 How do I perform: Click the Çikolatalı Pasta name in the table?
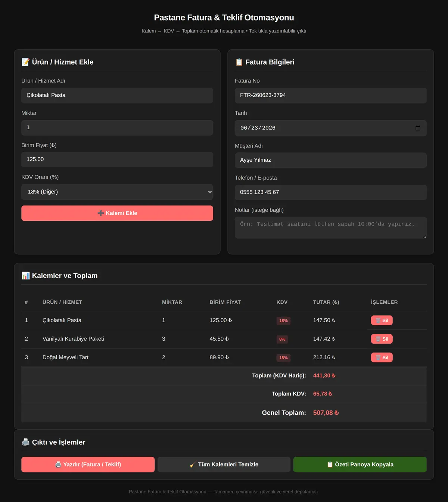62,320
